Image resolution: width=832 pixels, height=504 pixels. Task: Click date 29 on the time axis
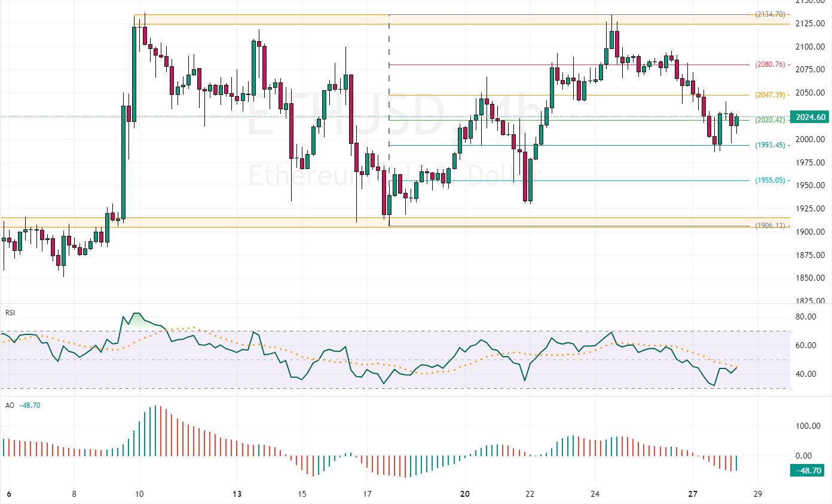coord(758,494)
